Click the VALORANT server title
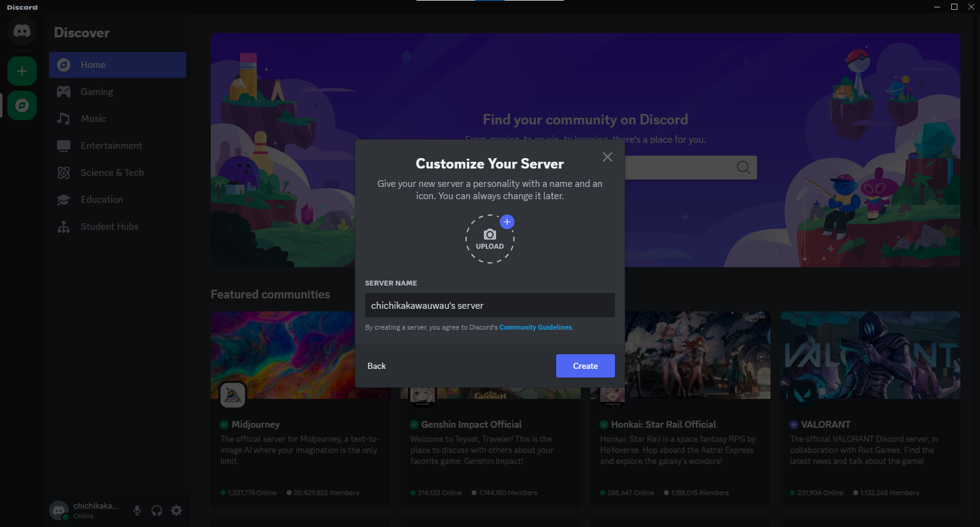This screenshot has width=980, height=527. 826,425
